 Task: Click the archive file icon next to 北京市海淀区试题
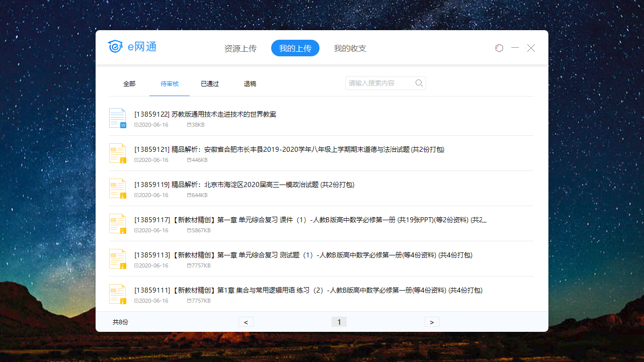(x=117, y=188)
